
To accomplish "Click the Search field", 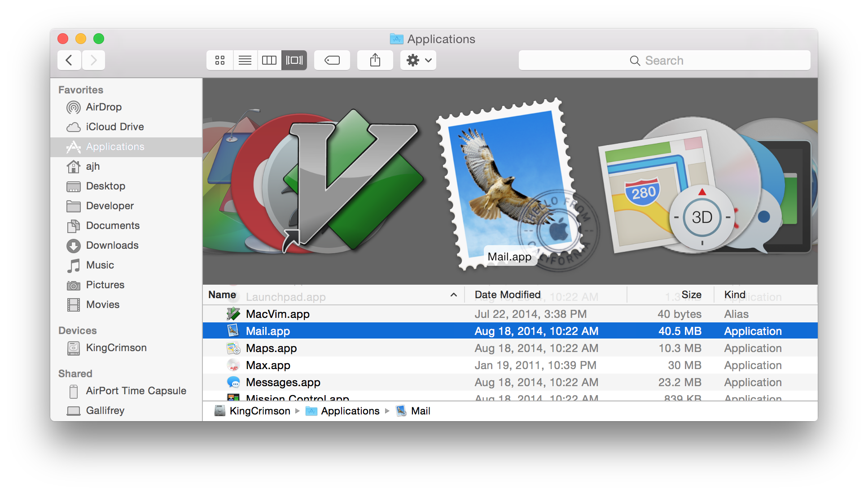I will point(664,60).
